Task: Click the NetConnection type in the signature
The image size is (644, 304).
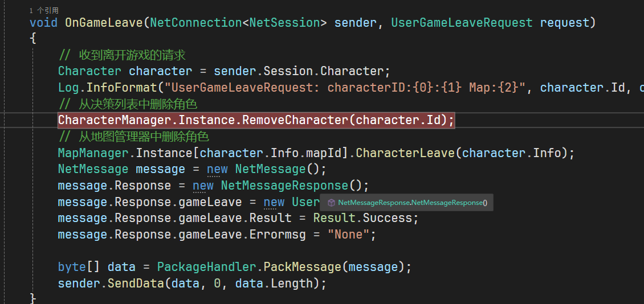Action: pos(193,23)
